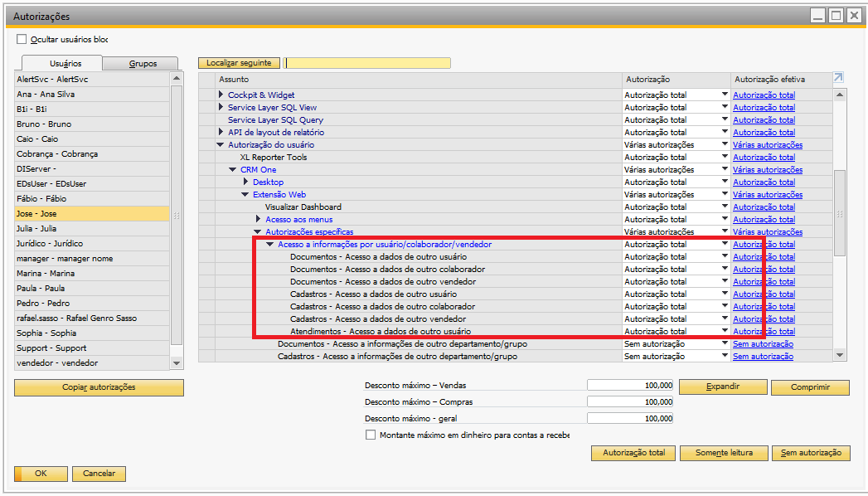Open Autorização total link for Service Layer SQL Query
The image size is (868, 496).
(764, 120)
